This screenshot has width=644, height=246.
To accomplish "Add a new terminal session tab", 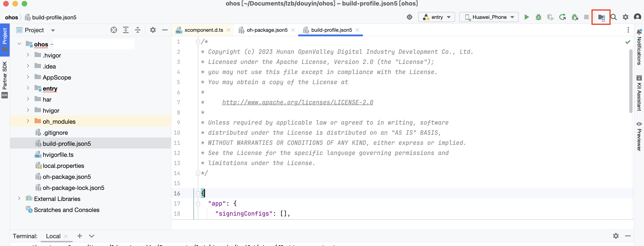I will [x=79, y=236].
